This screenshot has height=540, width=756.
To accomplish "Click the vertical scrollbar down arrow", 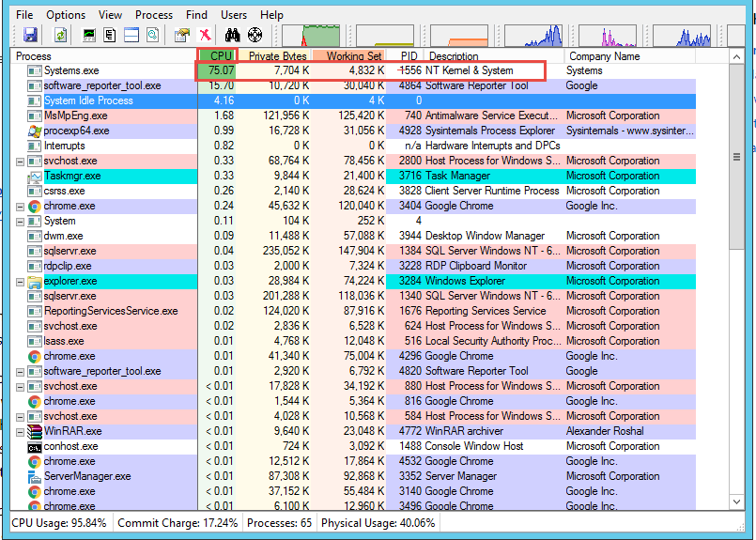I will 736,501.
